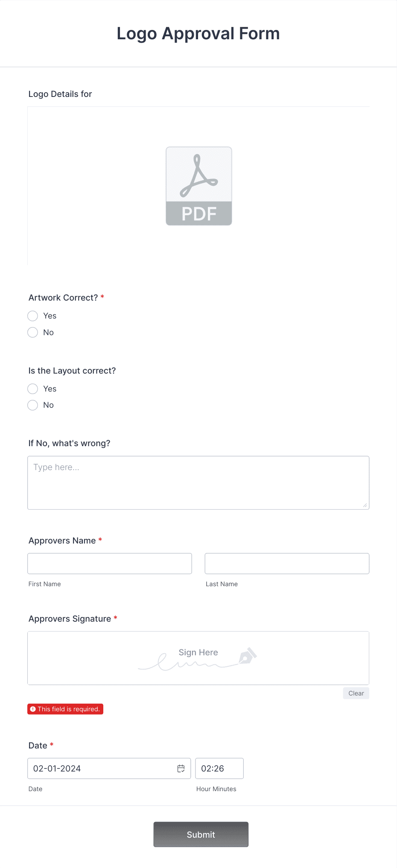Select No for Artwork Correct

33,332
